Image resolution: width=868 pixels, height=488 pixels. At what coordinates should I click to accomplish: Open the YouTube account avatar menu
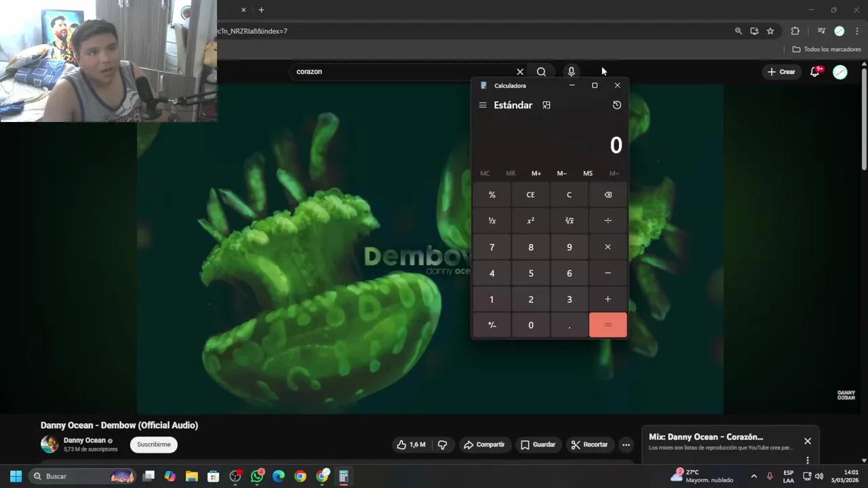[x=840, y=72]
